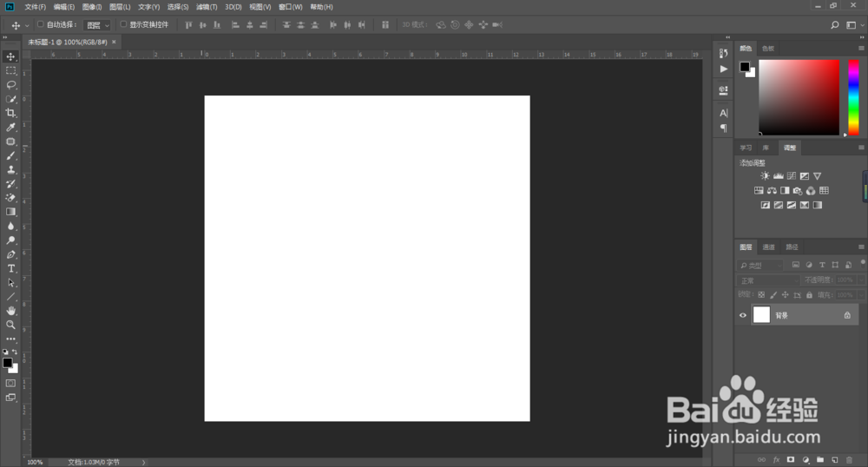Switch to the 色板 tab
This screenshot has width=868, height=467.
pos(768,49)
